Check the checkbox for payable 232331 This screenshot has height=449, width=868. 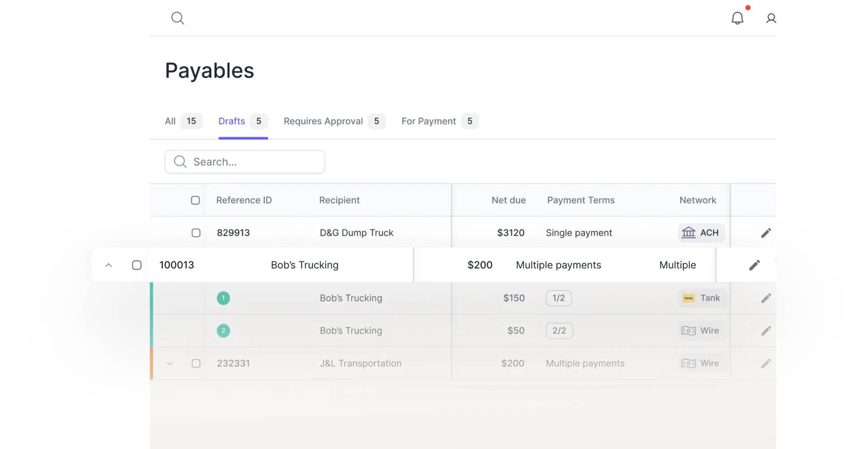click(195, 363)
